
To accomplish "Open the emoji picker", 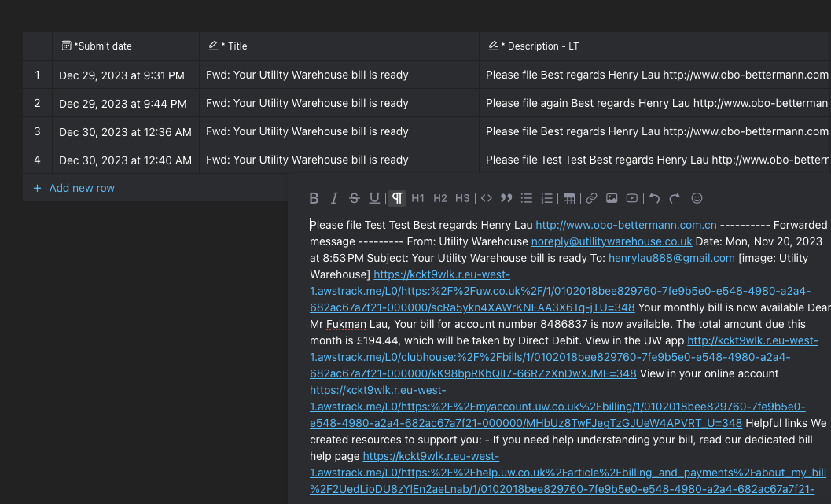I will [697, 198].
